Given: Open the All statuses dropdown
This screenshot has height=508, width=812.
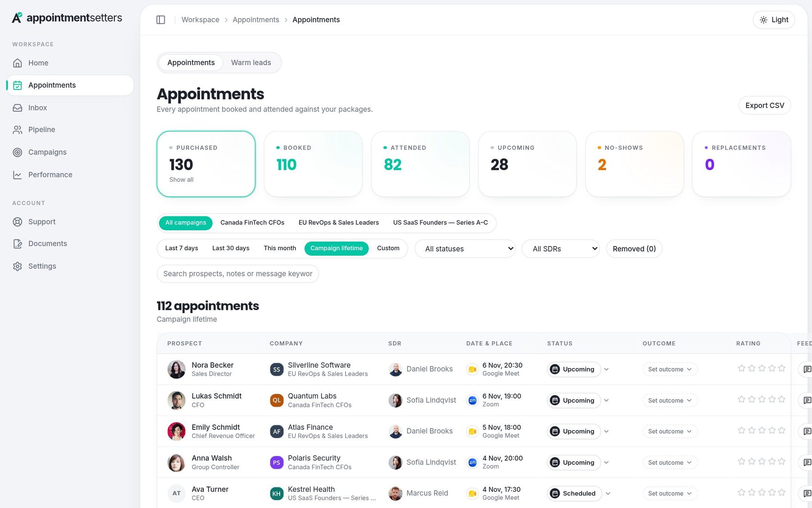Looking at the screenshot, I should (465, 249).
